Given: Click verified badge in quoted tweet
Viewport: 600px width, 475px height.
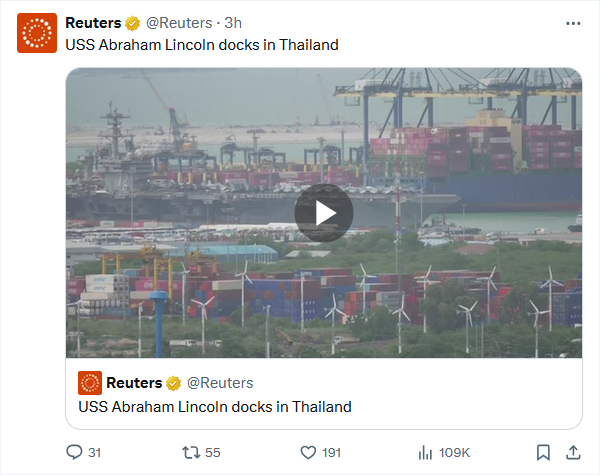Looking at the screenshot, I should (x=173, y=383).
